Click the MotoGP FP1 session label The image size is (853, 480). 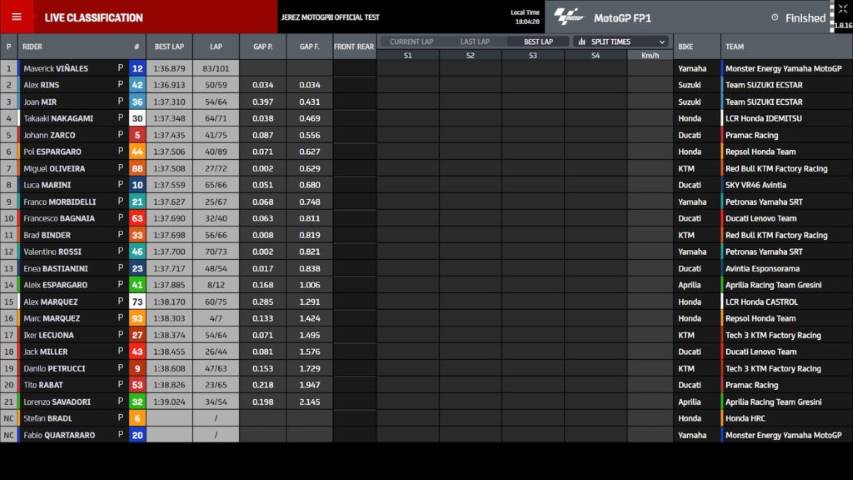coord(622,18)
